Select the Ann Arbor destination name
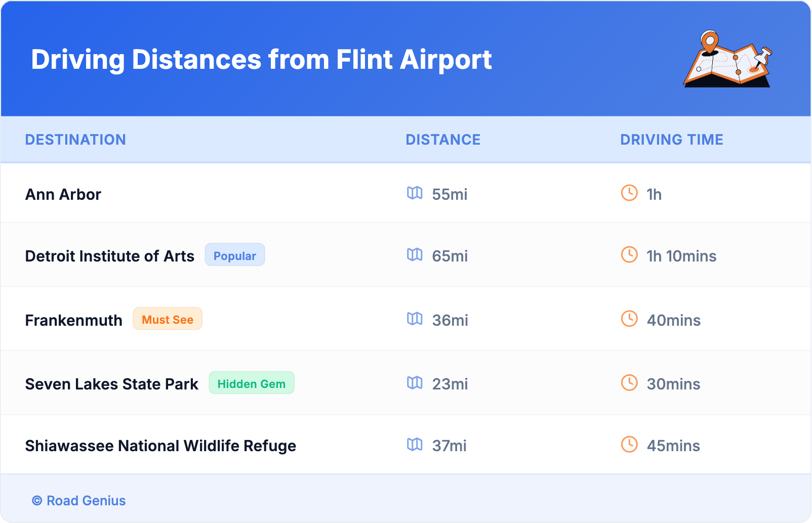812x523 pixels. [63, 194]
